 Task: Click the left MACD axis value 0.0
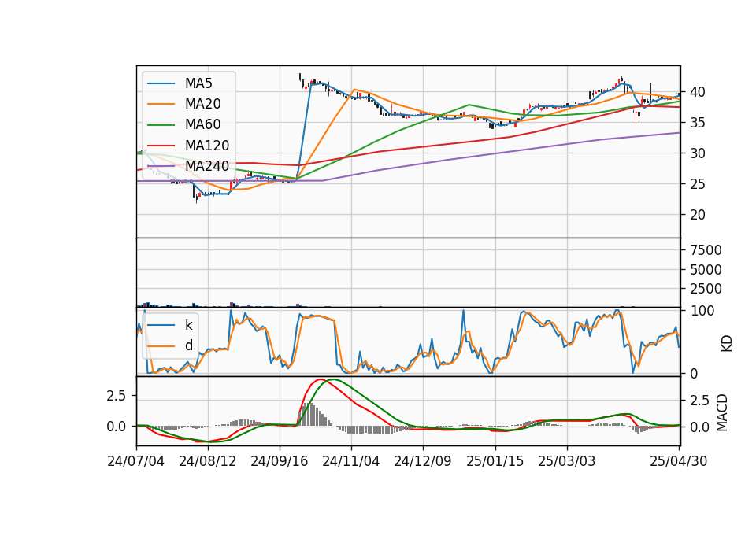[116, 427]
